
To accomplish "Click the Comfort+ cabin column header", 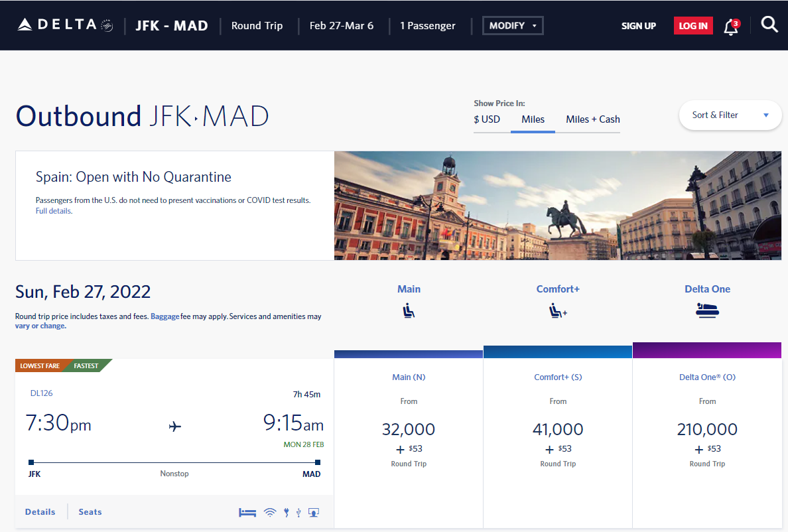I will (x=558, y=289).
